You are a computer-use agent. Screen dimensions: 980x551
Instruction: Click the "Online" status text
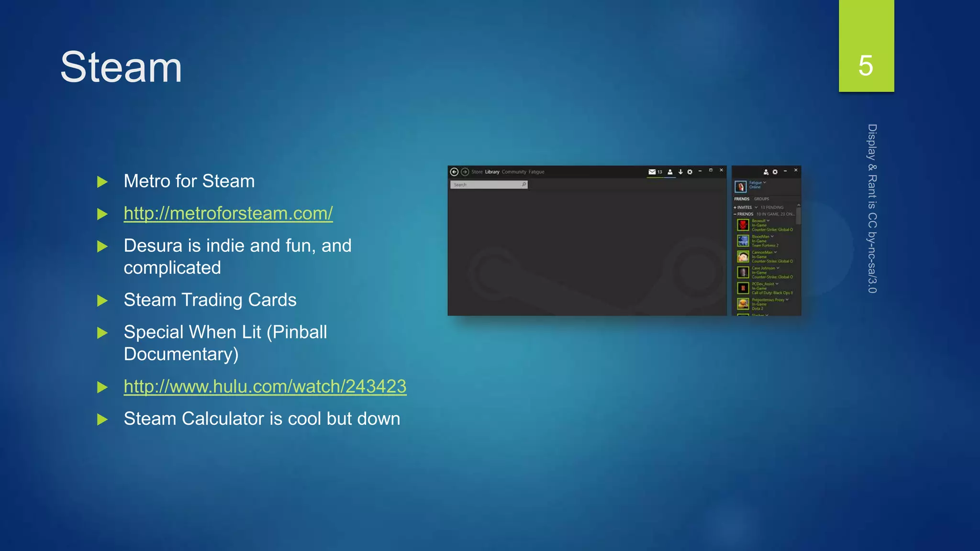point(755,187)
